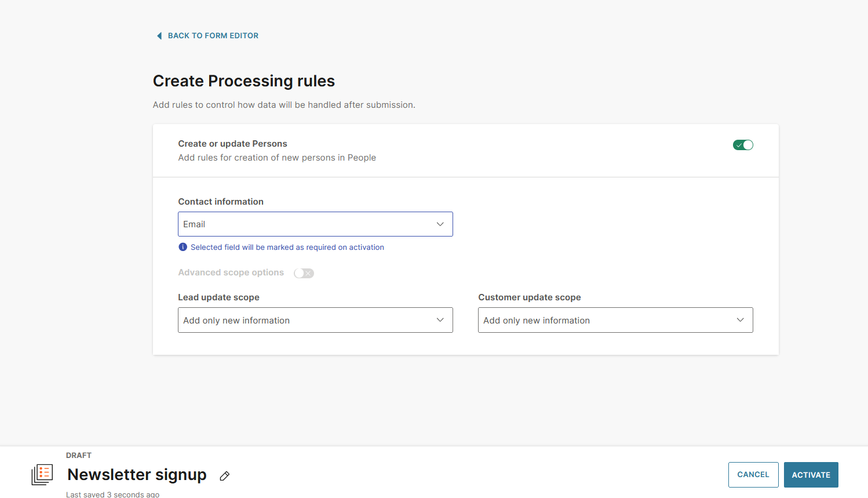
Task: Open the Contact information Email dropdown
Action: tap(315, 224)
